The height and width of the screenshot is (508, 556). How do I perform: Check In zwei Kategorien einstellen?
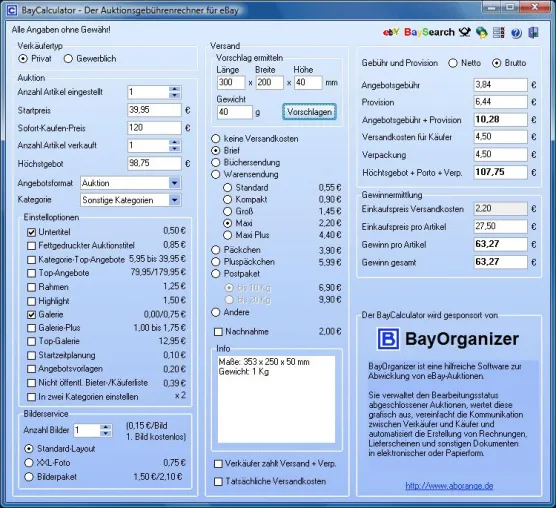[32, 397]
